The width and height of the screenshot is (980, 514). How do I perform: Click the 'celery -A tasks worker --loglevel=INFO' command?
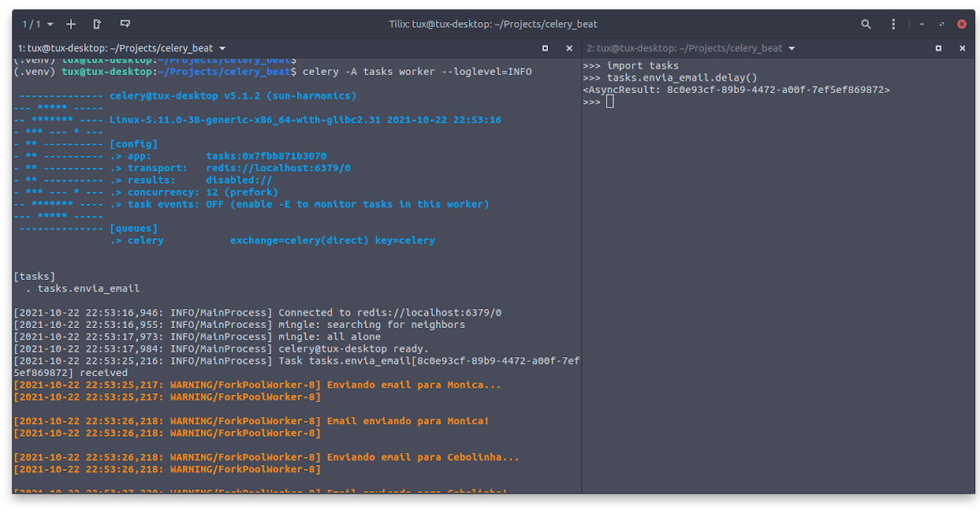click(x=416, y=72)
